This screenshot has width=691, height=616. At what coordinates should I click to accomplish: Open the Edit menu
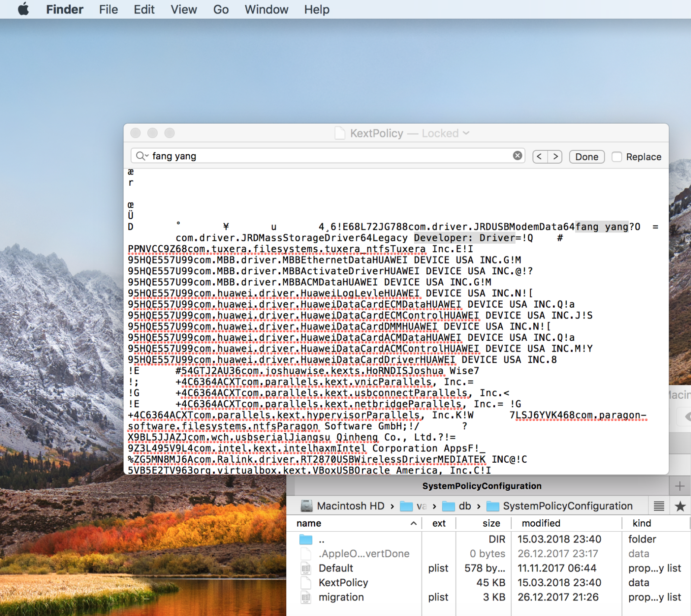(144, 10)
